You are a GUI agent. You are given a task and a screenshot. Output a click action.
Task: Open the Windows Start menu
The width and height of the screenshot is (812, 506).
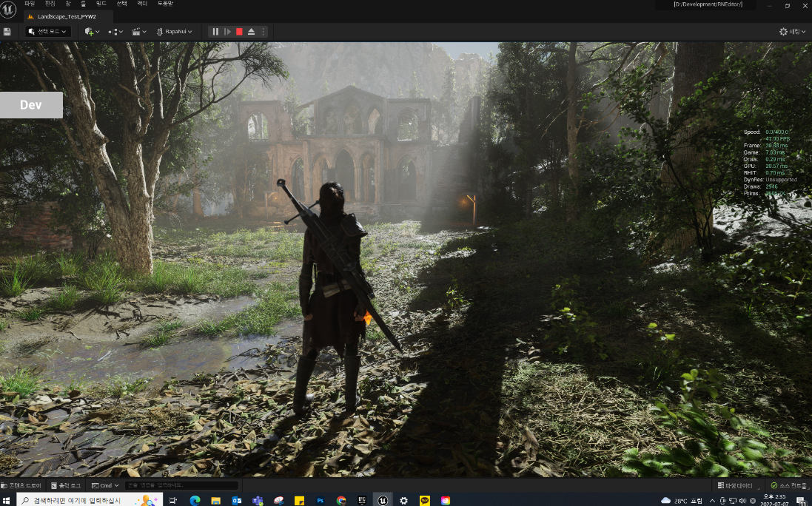pyautogui.click(x=7, y=500)
